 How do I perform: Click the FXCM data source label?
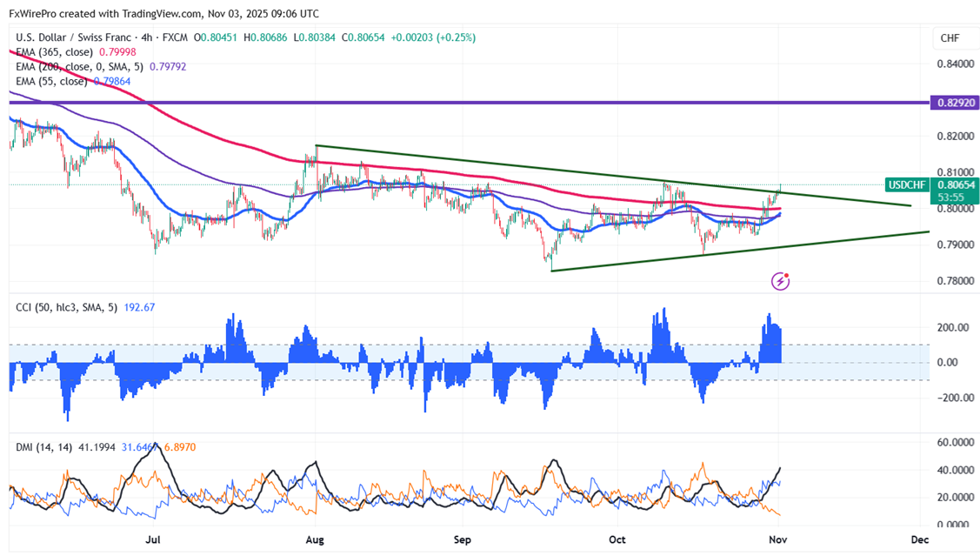[175, 37]
